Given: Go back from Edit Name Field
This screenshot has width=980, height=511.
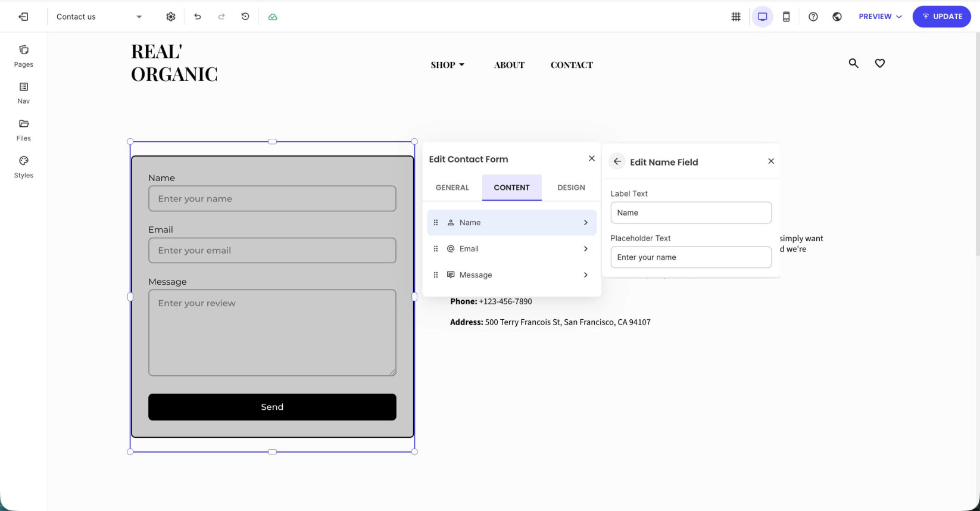Looking at the screenshot, I should coord(617,161).
